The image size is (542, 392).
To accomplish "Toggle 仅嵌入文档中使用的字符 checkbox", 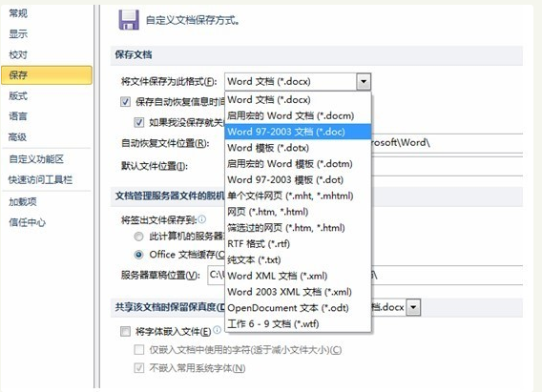I will (x=139, y=349).
